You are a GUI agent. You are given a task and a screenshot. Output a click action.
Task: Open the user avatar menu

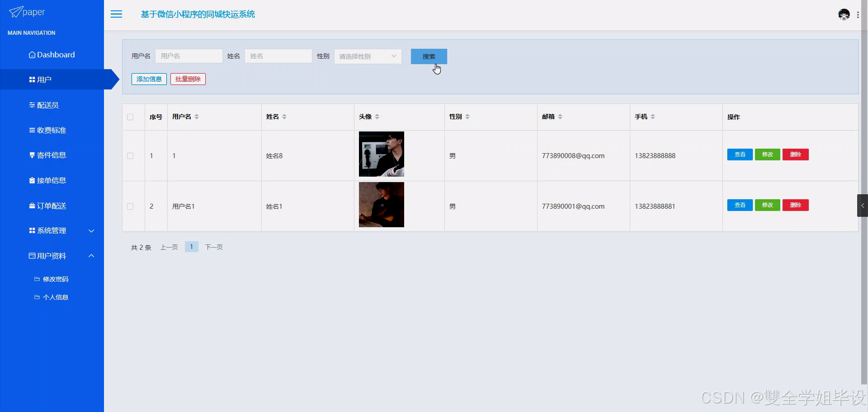click(844, 14)
